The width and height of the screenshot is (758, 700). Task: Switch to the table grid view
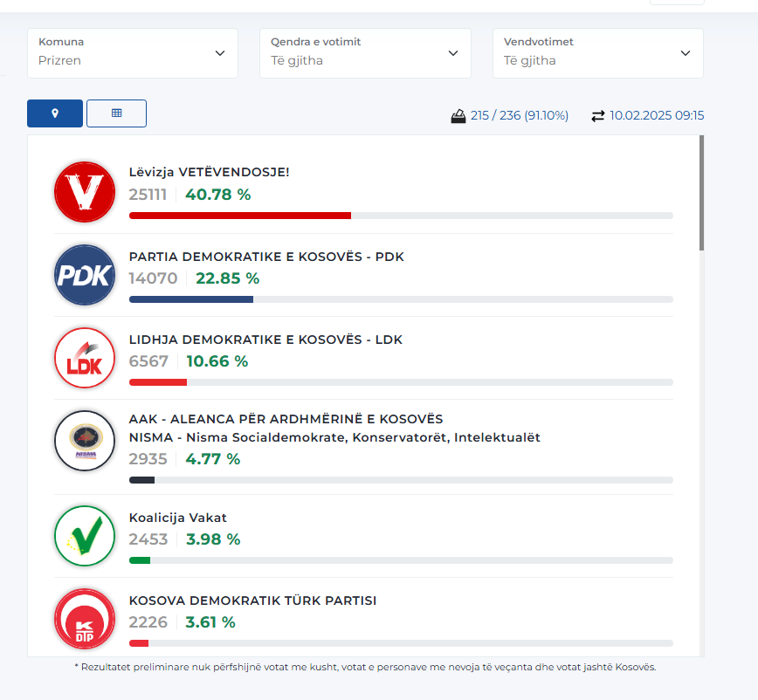click(116, 113)
